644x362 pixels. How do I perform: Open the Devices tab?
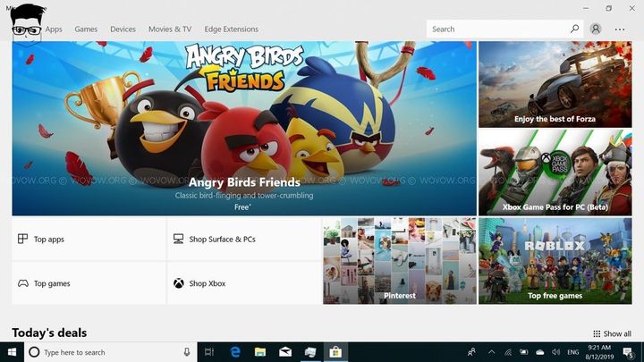123,29
